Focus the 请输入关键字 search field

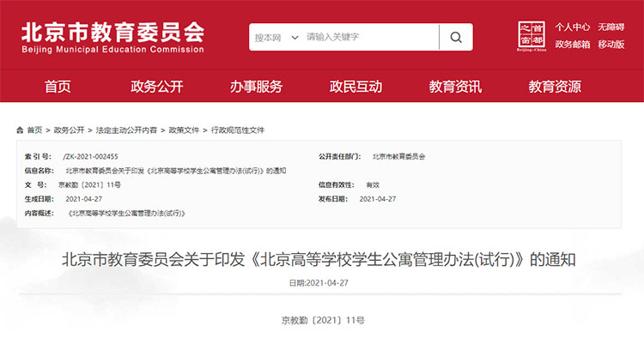coord(369,38)
